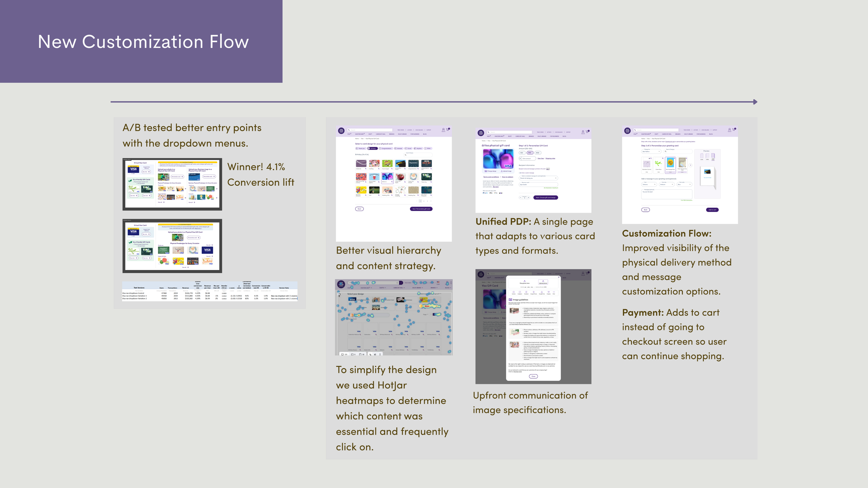Click the HotJar heatmap screenshot
868x488 pixels.
click(x=393, y=317)
